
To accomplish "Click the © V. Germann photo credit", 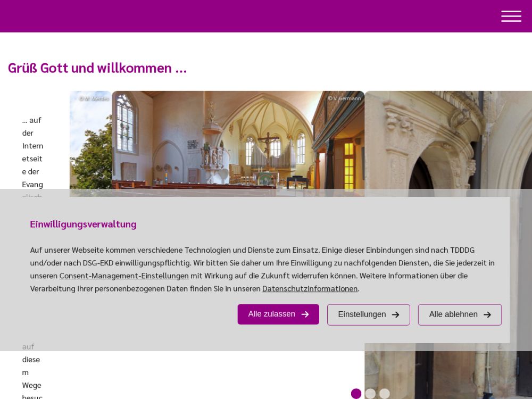I will point(344,98).
